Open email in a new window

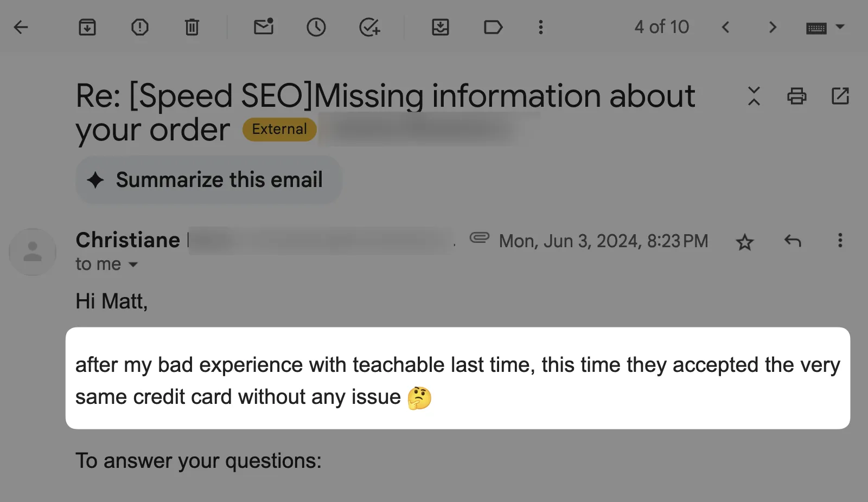tap(840, 96)
